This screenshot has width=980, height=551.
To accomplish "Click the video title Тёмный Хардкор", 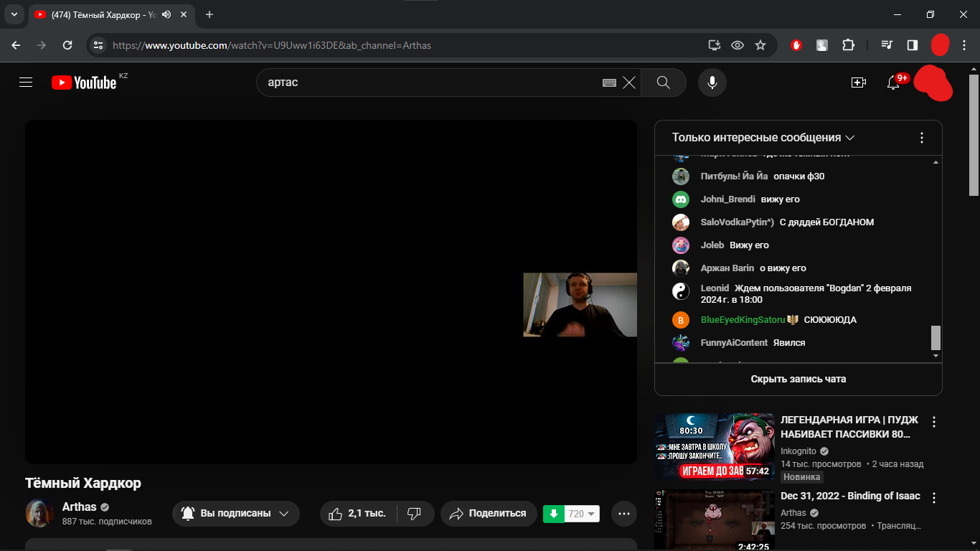I will pos(83,483).
